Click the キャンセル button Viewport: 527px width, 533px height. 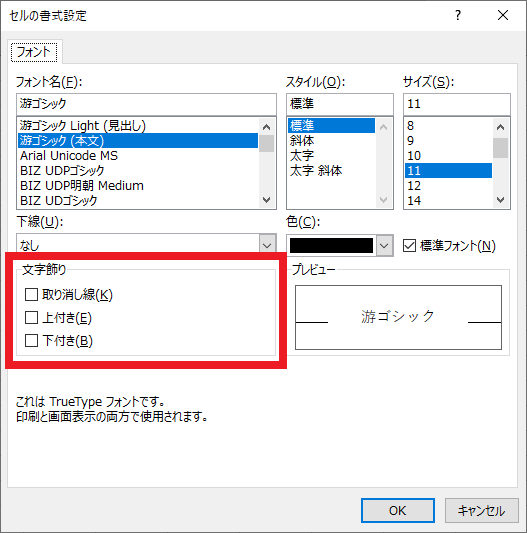(482, 511)
